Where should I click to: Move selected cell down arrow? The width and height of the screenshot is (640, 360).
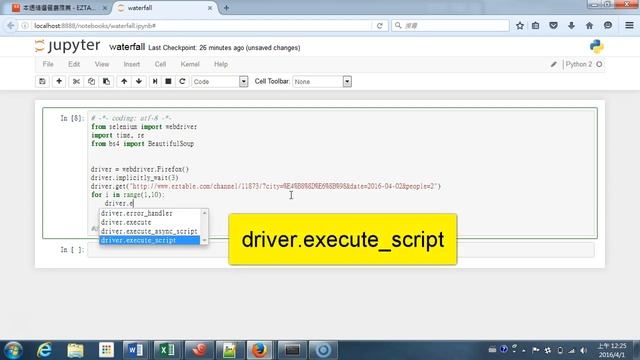click(139, 81)
